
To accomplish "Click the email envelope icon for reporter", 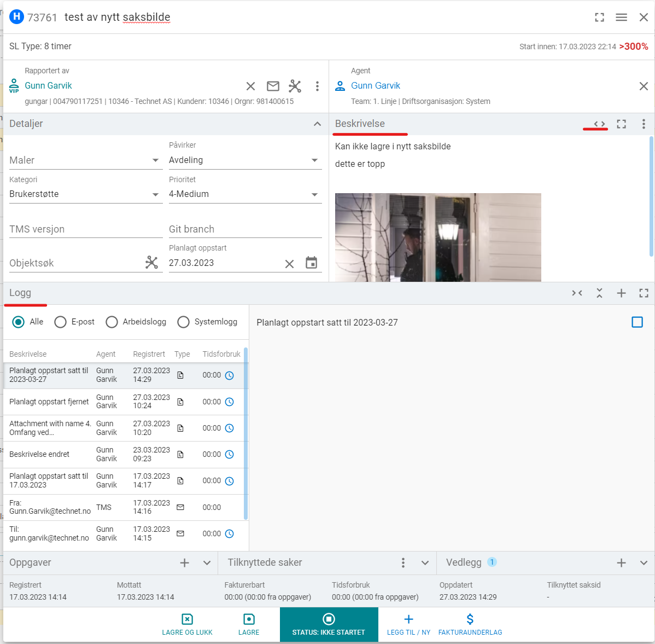I will pos(273,86).
